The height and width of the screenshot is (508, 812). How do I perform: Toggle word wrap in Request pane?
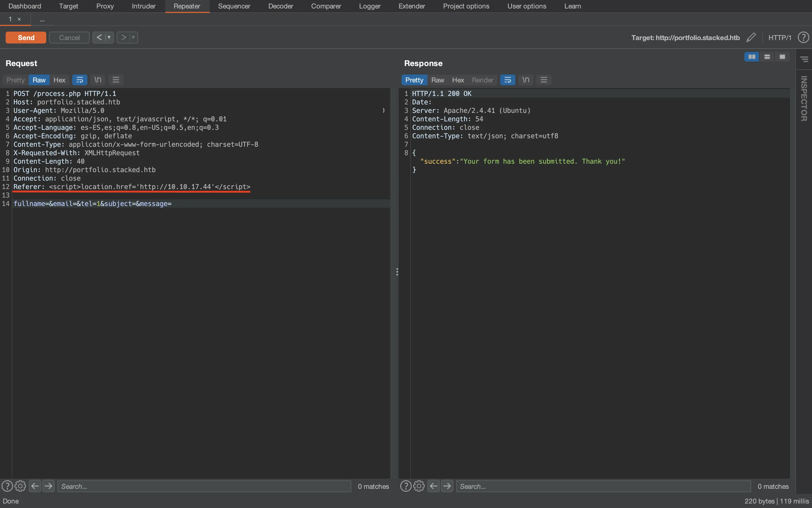pos(80,80)
